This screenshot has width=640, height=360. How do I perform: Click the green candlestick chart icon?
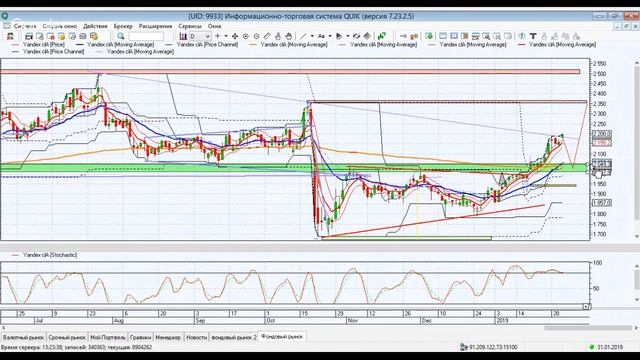click(x=382, y=36)
